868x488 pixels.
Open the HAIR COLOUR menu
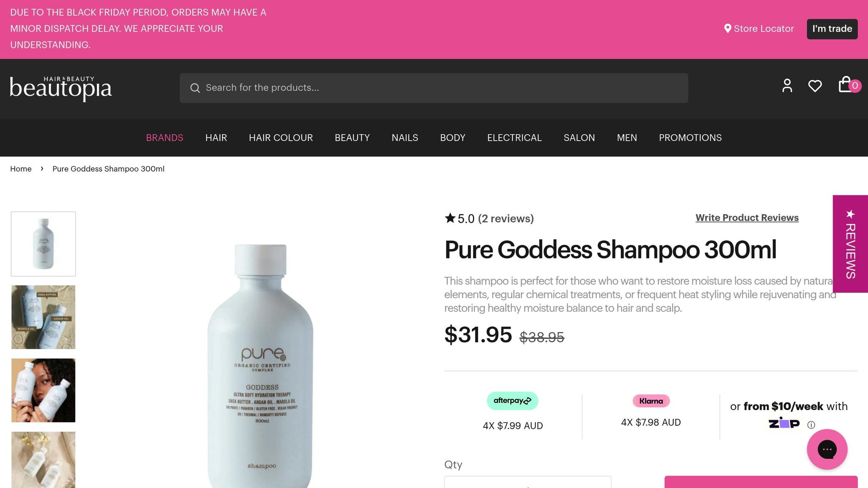[281, 138]
